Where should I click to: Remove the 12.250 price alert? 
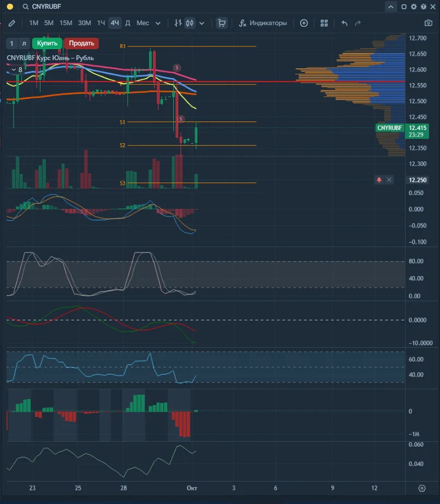click(x=389, y=180)
